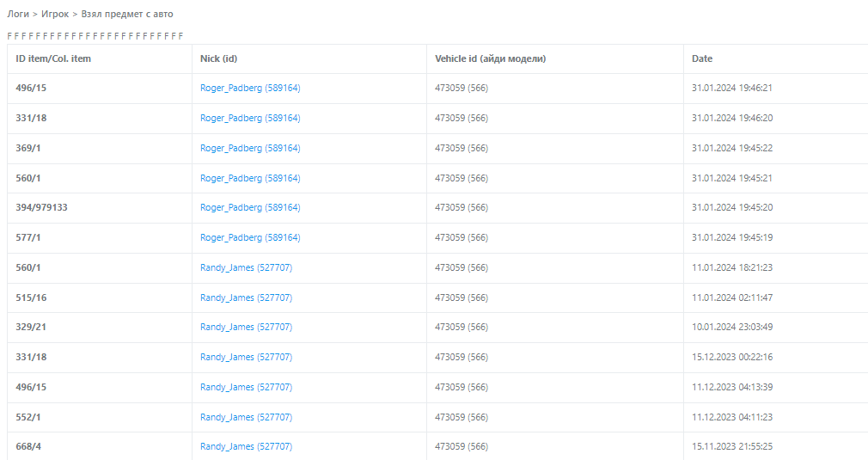Click the 'Vehicle id (айди модели)' column header
This screenshot has width=868, height=460.
tap(490, 58)
